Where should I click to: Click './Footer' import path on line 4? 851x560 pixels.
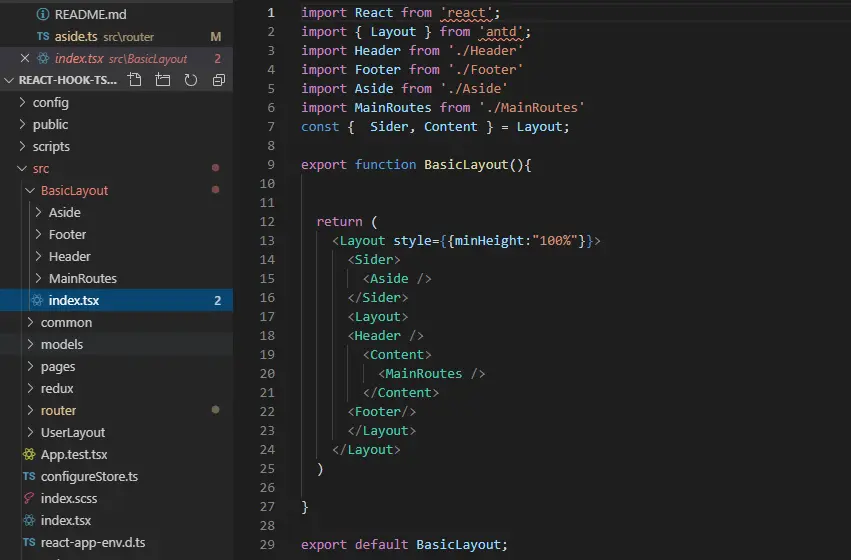(485, 69)
